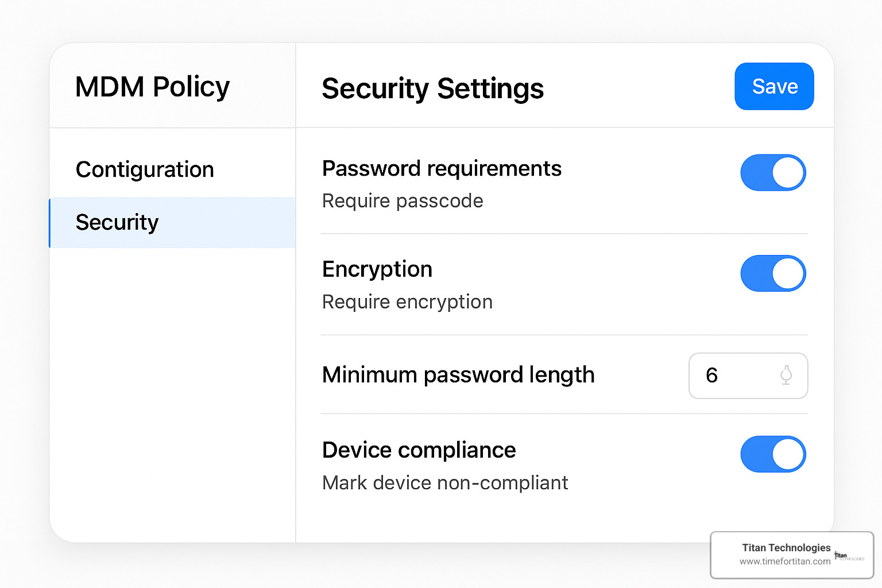Screen dimensions: 882x588
Task: Click the Encryption setting label
Action: [377, 269]
